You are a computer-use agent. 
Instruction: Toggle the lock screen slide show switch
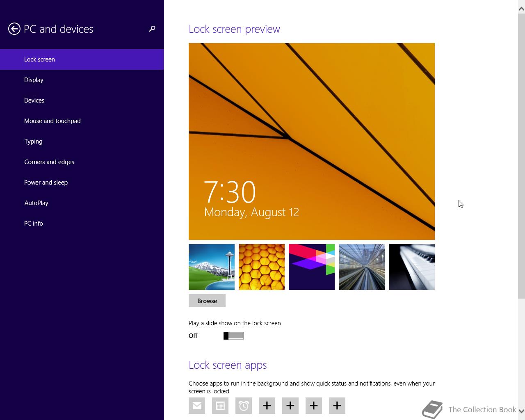(x=234, y=336)
